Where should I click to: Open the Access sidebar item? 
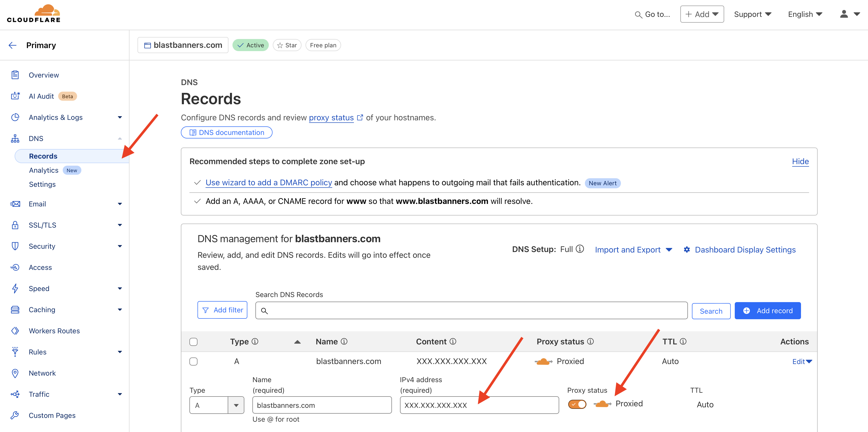40,267
